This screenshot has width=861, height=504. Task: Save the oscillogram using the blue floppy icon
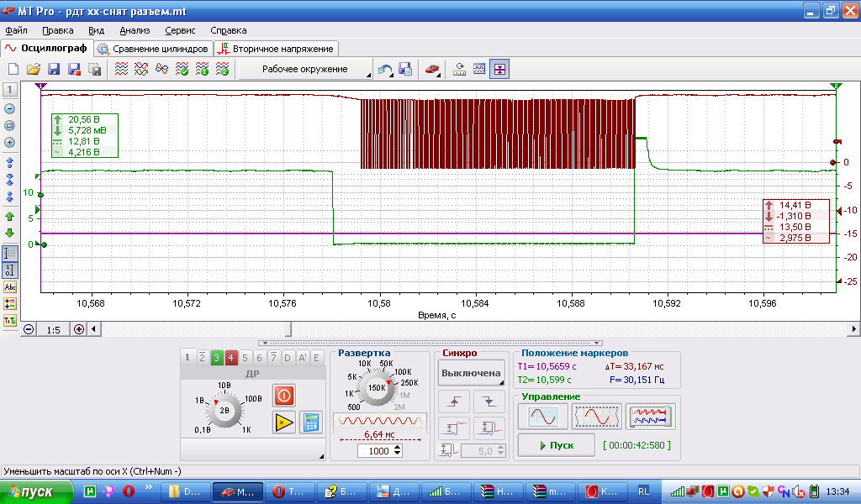coord(54,69)
